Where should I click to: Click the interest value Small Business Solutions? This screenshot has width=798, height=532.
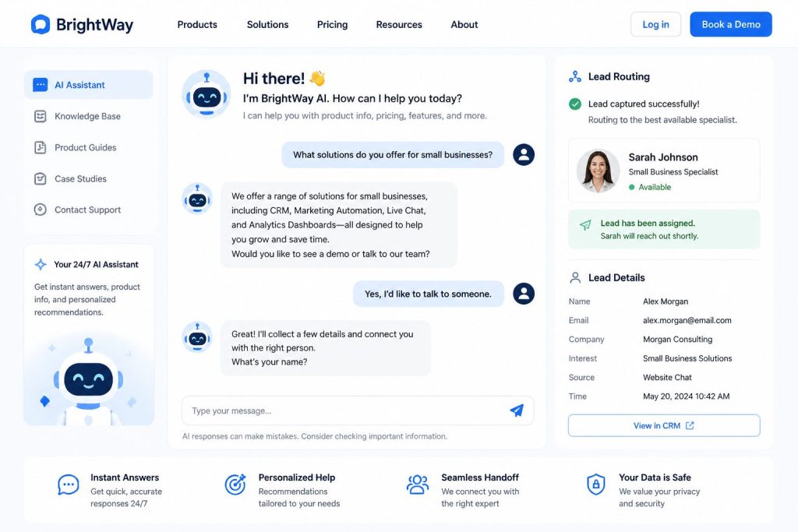coord(687,358)
